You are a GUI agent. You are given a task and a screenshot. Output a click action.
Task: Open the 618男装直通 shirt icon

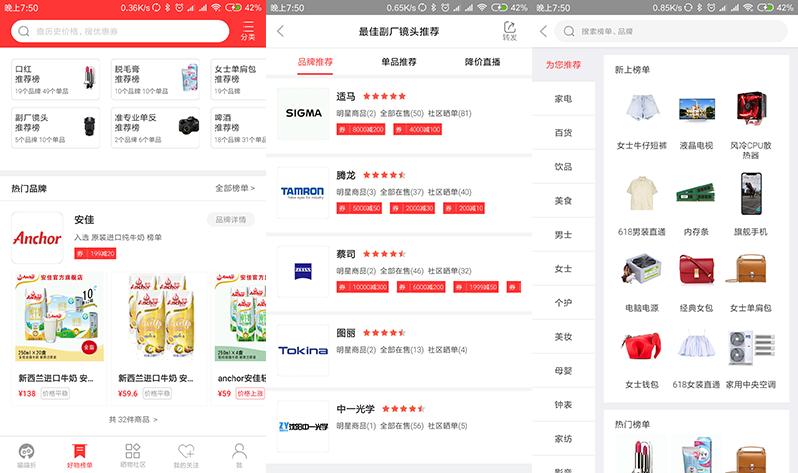(642, 193)
